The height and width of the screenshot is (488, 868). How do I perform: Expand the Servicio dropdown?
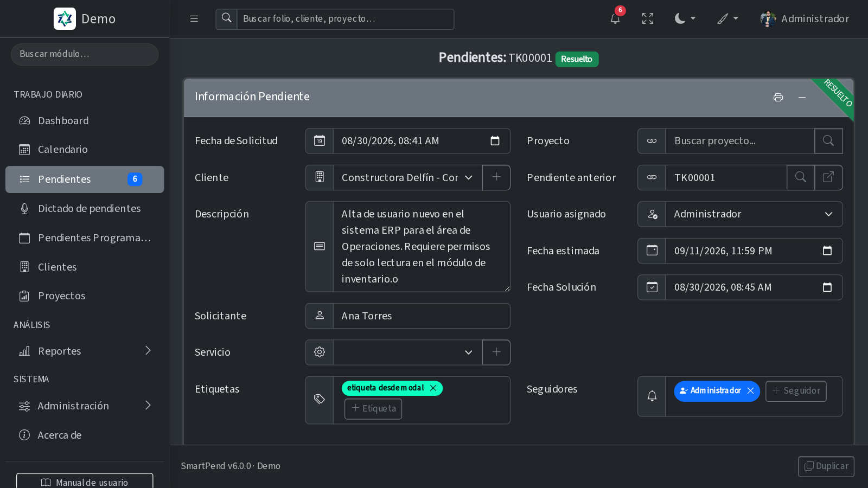tap(407, 352)
